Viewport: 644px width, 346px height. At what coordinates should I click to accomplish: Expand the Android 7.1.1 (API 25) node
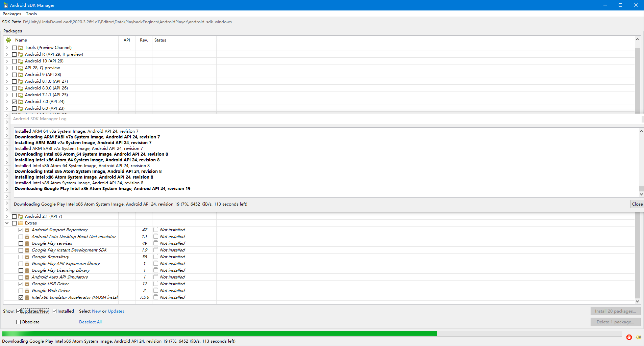point(7,95)
